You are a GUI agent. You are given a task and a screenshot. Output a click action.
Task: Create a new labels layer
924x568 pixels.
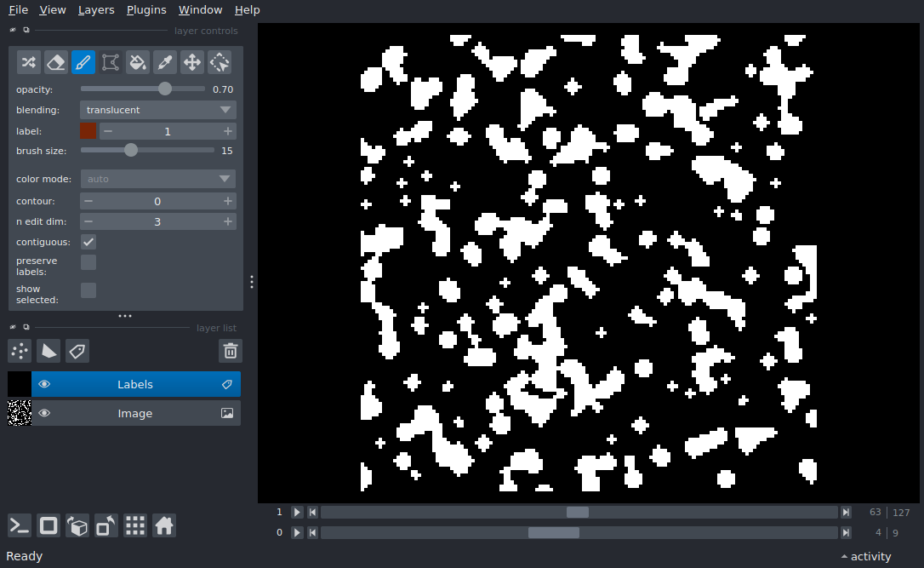click(77, 351)
